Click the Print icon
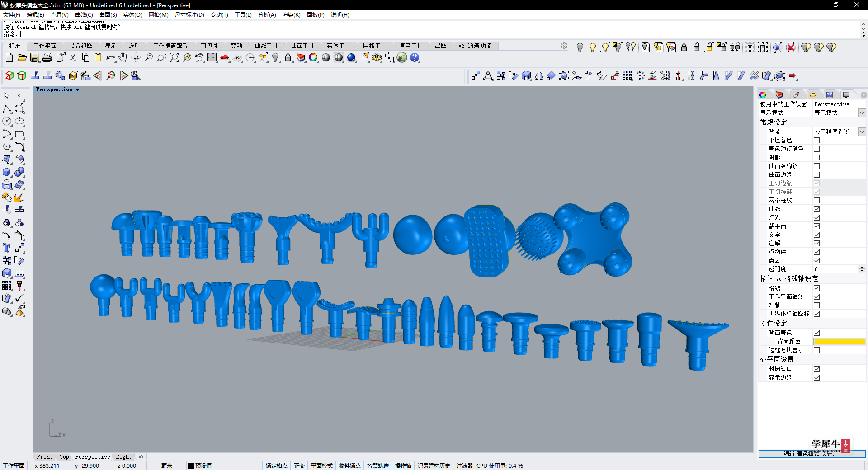The image size is (868, 470). coord(47,58)
